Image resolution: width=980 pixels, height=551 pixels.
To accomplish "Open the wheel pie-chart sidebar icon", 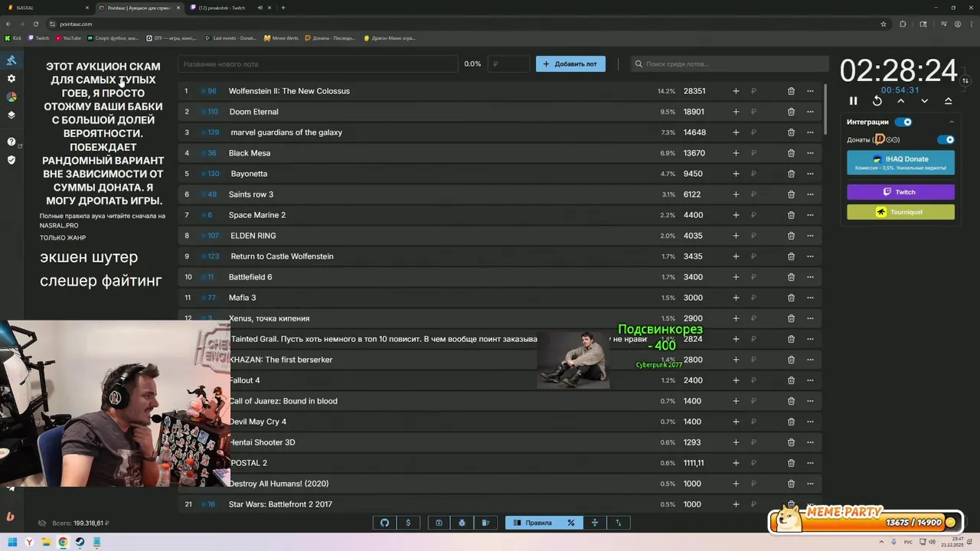I will click(11, 97).
